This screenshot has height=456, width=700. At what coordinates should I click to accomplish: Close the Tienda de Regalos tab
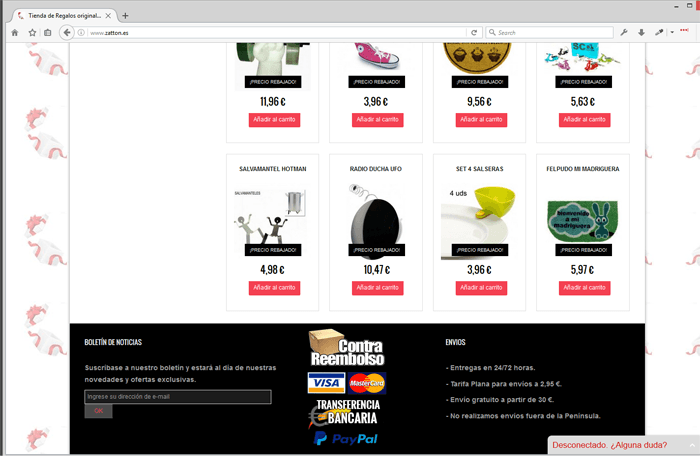[x=108, y=16]
